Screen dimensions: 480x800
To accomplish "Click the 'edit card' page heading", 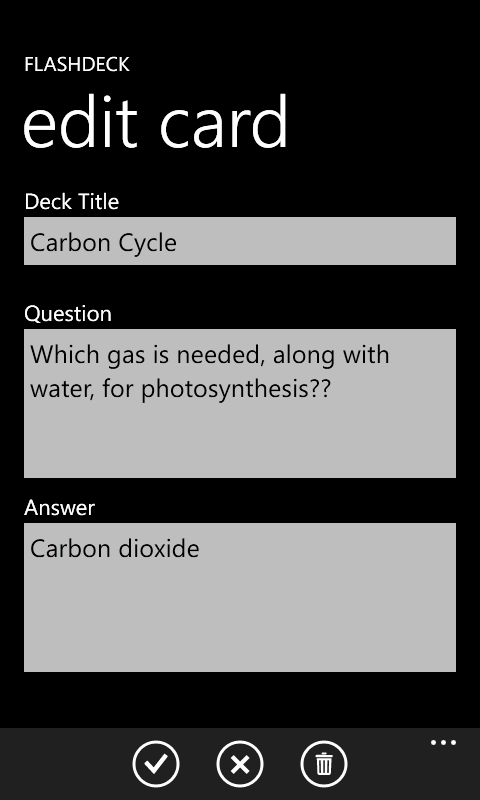I will tap(156, 122).
